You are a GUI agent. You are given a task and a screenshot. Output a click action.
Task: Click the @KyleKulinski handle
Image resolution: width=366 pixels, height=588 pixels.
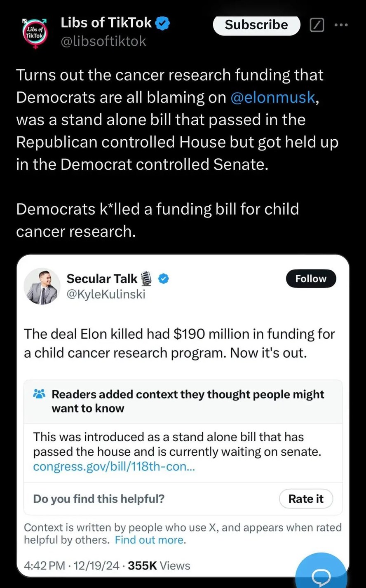[106, 294]
